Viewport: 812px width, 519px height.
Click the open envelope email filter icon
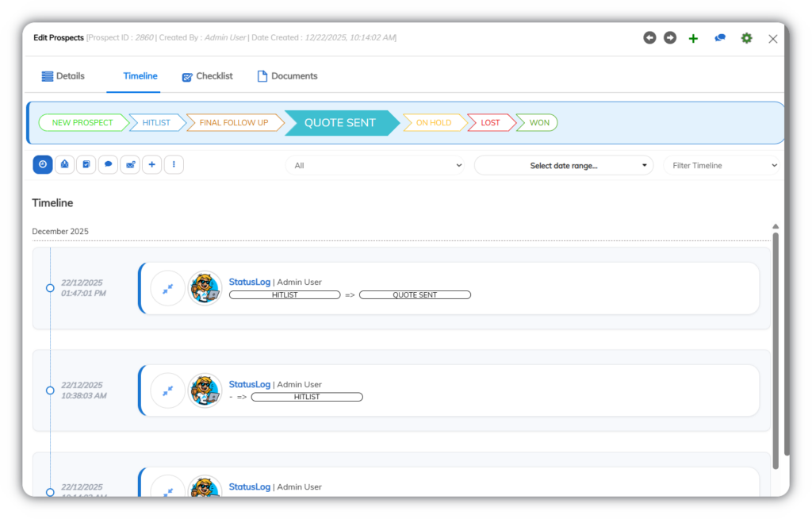click(65, 164)
